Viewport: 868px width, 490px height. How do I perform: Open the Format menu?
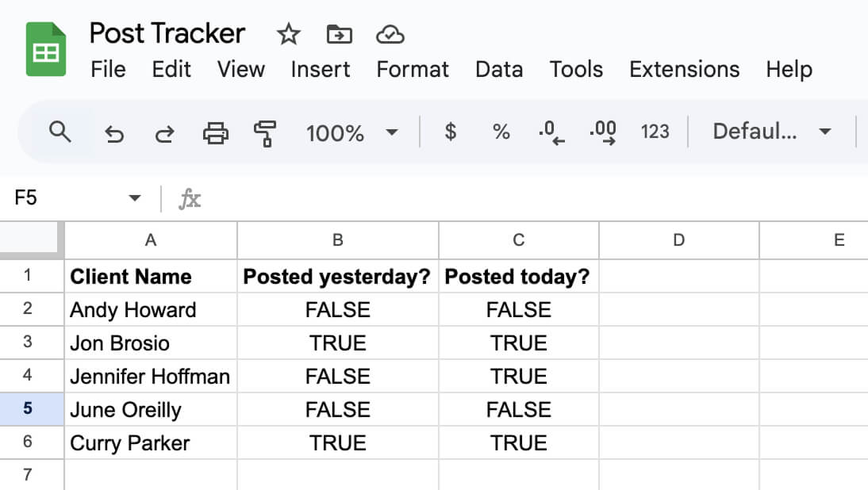coord(412,70)
